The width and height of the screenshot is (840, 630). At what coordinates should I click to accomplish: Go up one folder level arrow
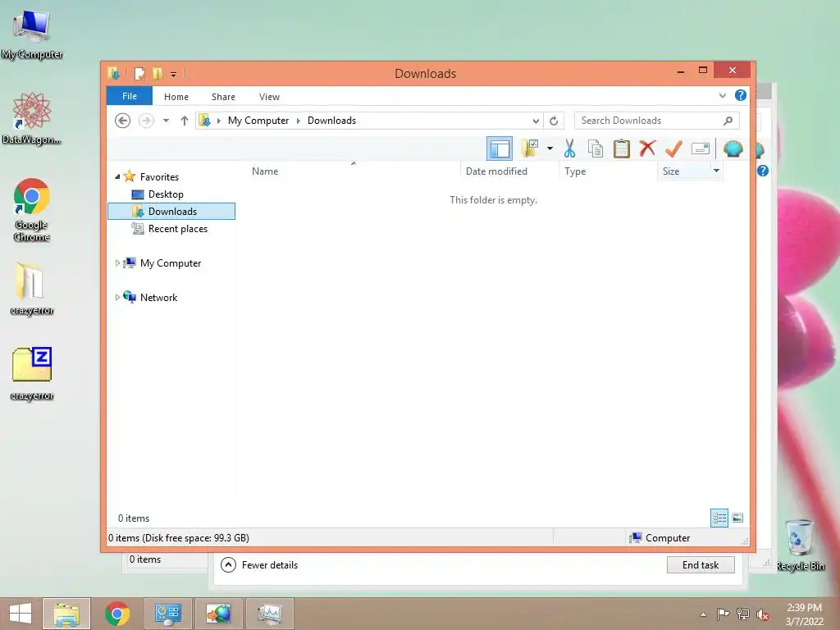tap(185, 121)
